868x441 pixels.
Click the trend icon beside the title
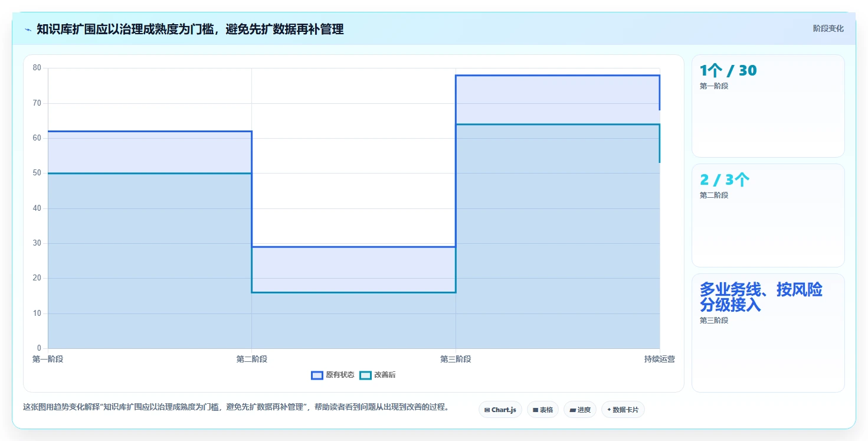28,30
